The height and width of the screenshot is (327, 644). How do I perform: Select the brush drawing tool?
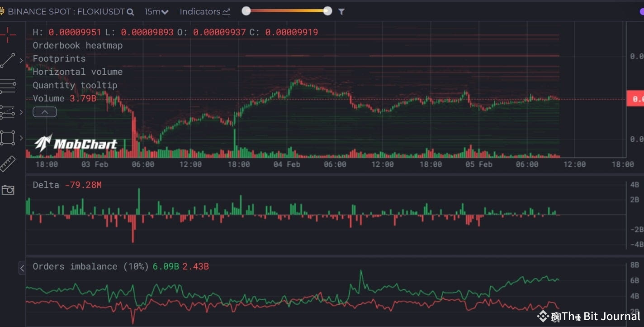click(7, 111)
